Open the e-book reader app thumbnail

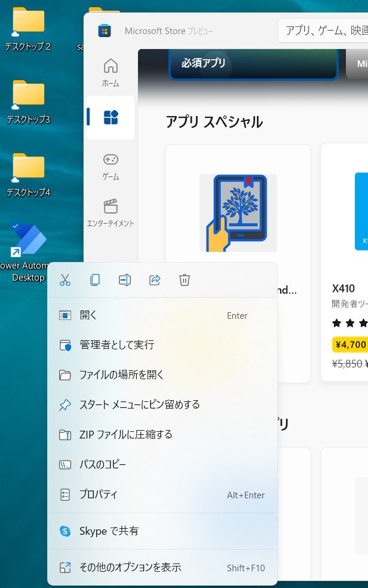pyautogui.click(x=238, y=212)
